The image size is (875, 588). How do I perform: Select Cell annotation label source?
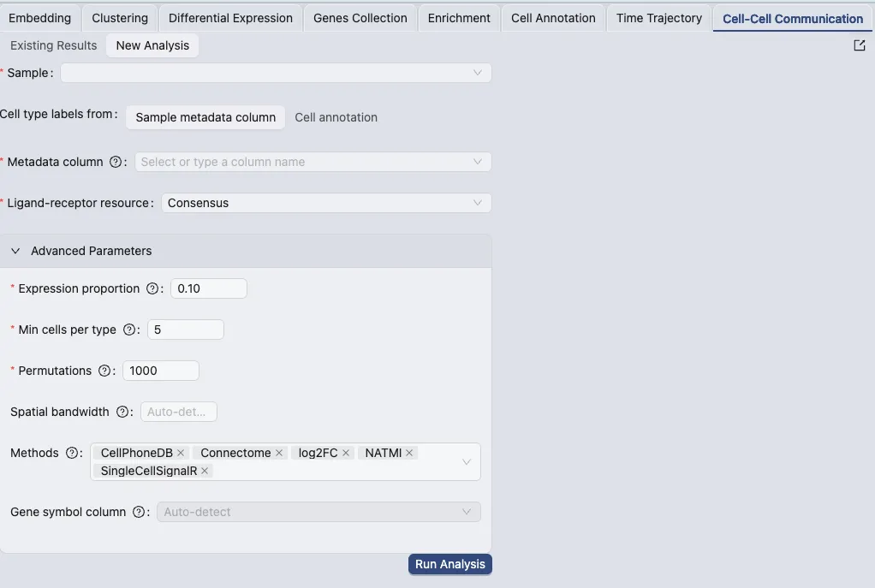[x=336, y=117]
